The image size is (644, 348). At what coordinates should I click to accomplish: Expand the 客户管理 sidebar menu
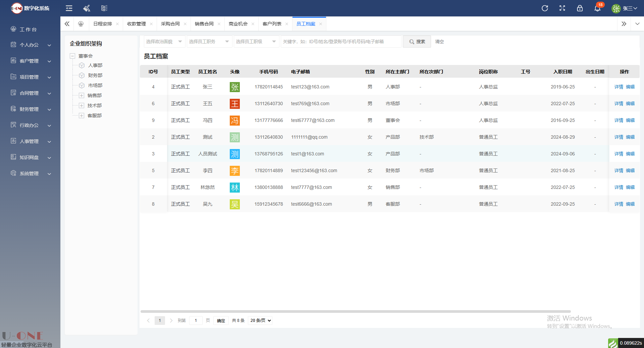tap(30, 61)
